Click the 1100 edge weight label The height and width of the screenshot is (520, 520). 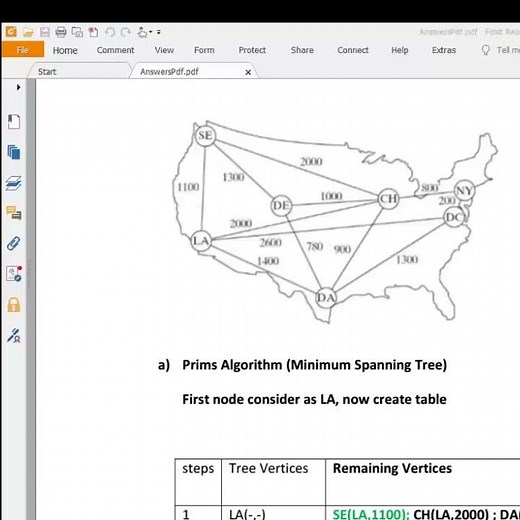[188, 187]
